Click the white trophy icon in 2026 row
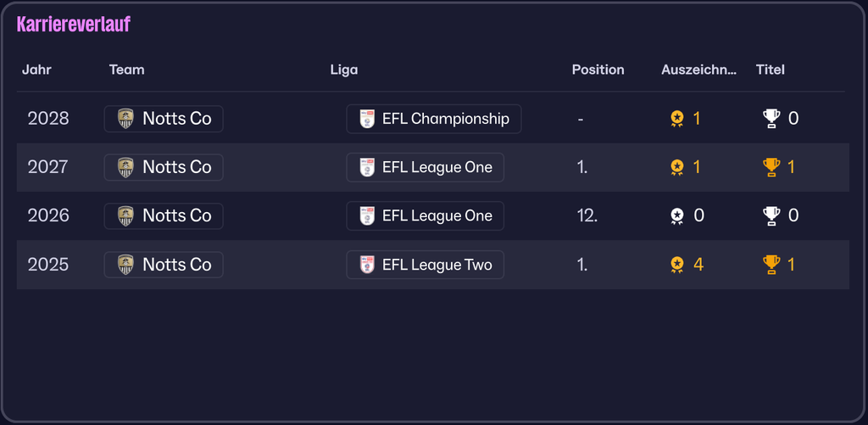 coord(771,215)
